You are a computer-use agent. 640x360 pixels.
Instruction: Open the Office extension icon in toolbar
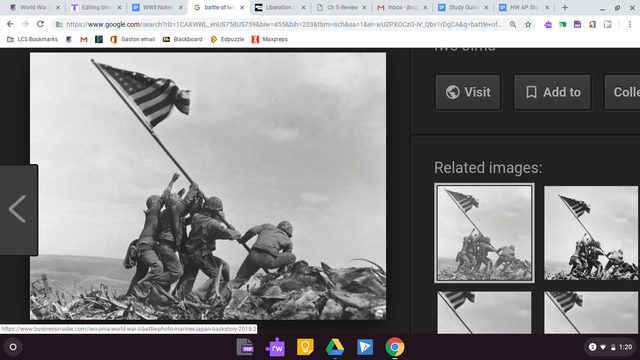pos(592,24)
